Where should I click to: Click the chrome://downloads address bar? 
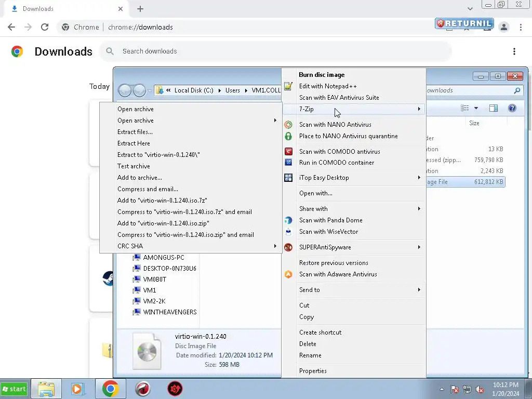[x=140, y=27]
